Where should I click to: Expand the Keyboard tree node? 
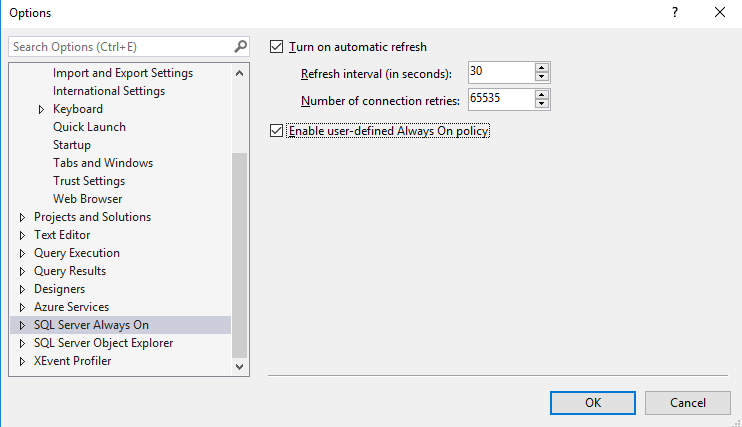click(41, 109)
